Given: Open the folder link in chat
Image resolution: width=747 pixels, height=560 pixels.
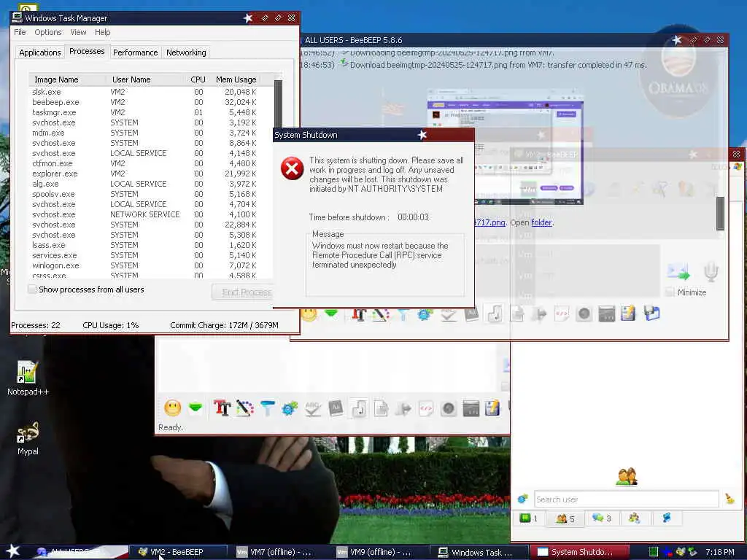Looking at the screenshot, I should pos(541,222).
